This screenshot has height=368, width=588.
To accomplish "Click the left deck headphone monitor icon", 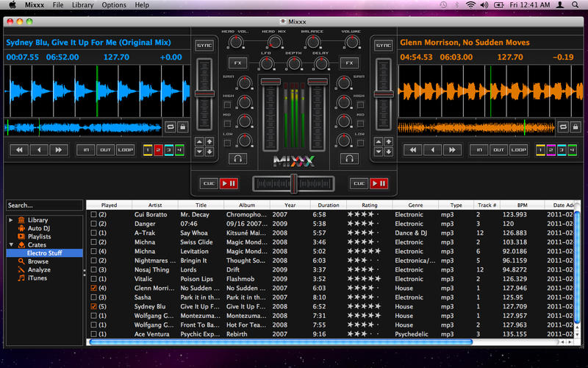I will click(237, 158).
